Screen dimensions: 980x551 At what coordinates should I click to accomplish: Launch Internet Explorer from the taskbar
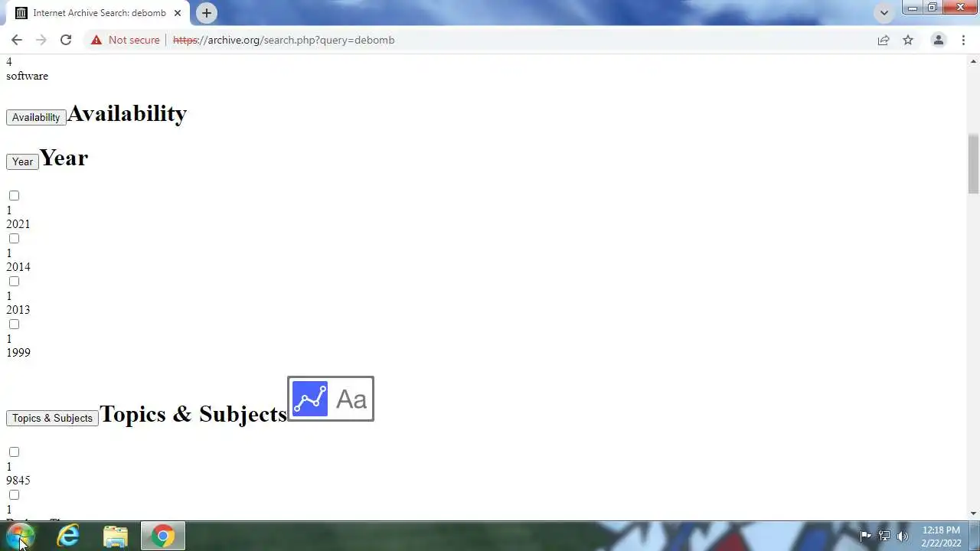point(68,536)
